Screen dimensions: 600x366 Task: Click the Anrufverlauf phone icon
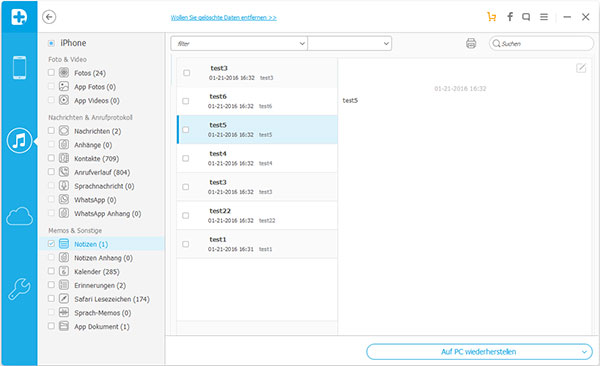click(64, 172)
